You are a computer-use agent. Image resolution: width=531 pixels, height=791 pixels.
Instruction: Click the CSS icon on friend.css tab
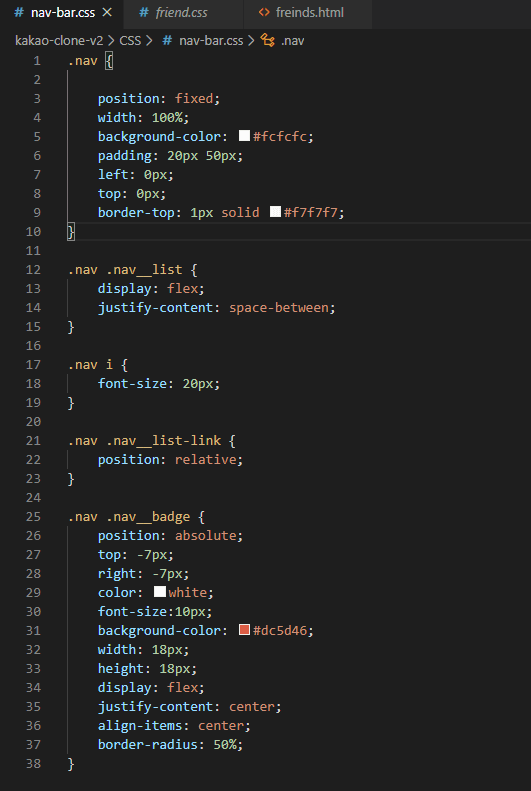pos(144,13)
